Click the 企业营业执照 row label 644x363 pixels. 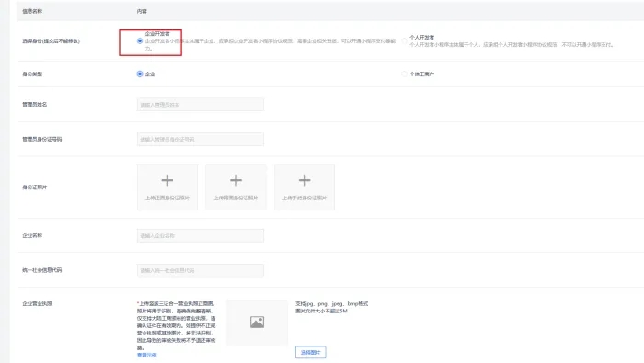(37, 304)
